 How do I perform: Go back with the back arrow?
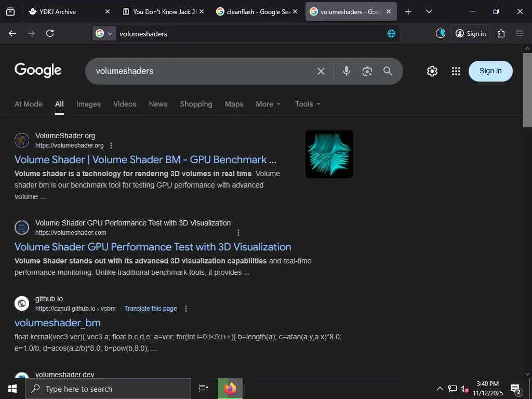click(12, 33)
